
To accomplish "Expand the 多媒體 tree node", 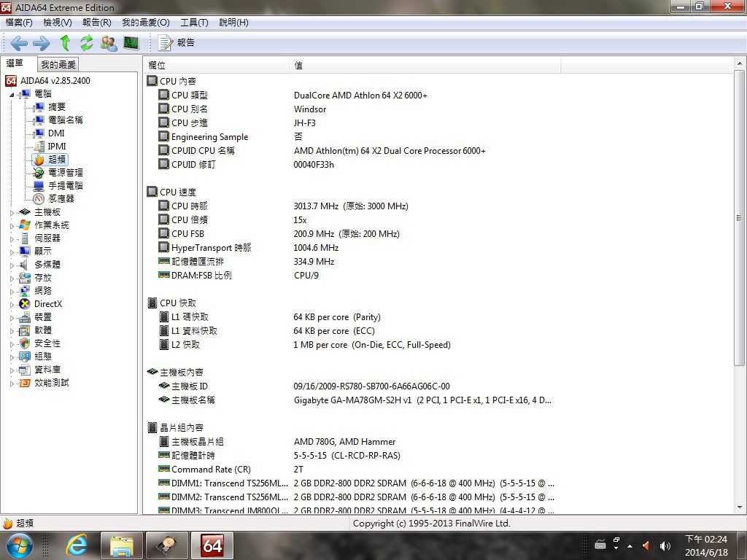I will click(12, 265).
